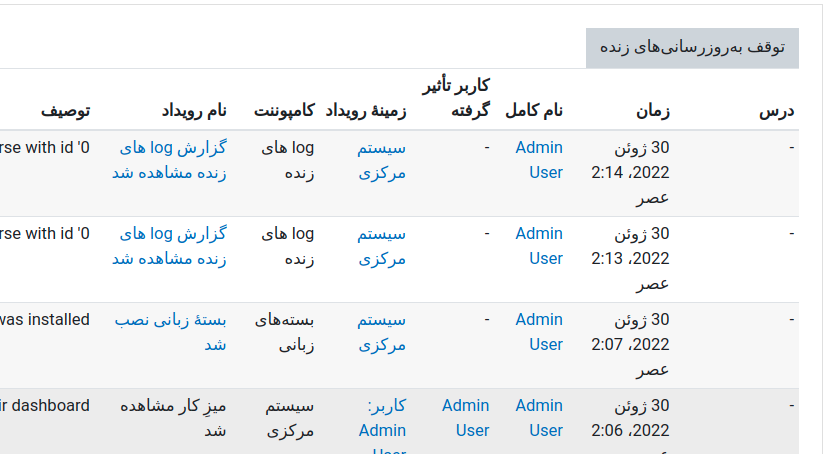838x454 pixels.
Task: Open کاربر: Admin User context link
Action: coord(382,426)
